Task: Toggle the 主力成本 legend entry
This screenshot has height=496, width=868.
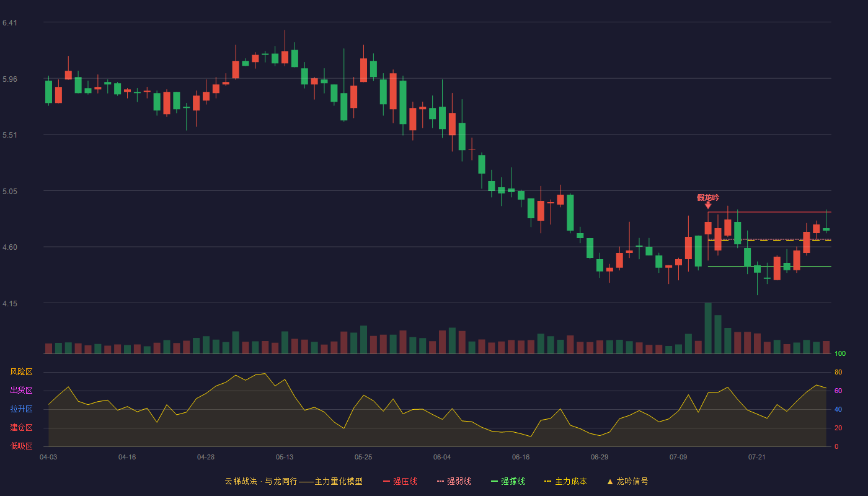Action: coord(565,481)
